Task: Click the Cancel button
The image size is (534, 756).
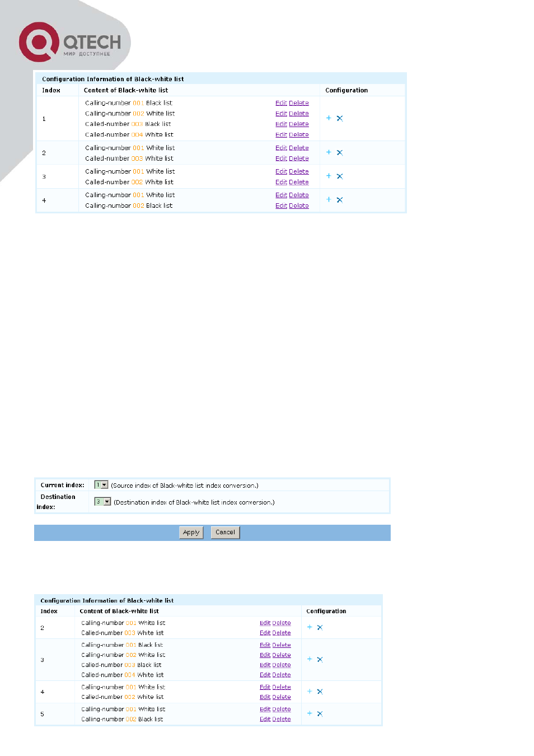Action: click(225, 533)
